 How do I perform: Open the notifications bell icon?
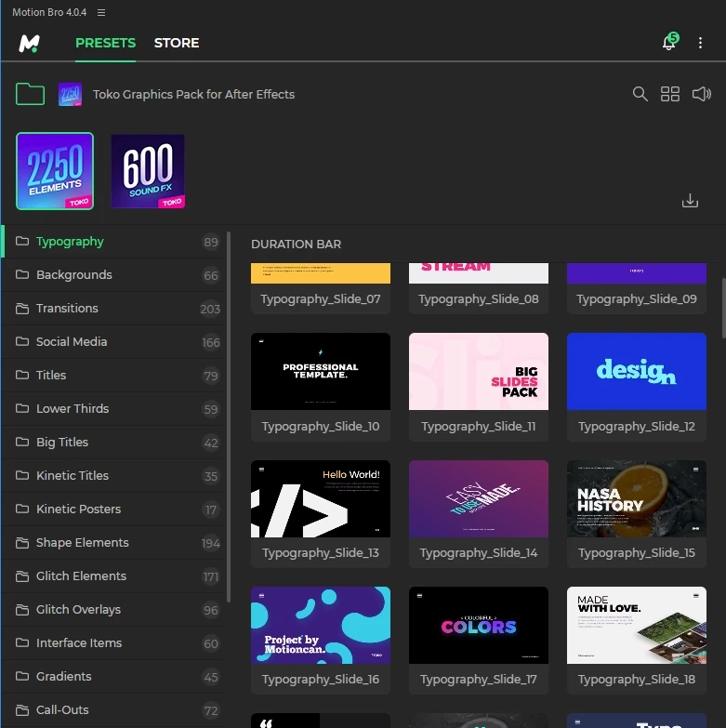tap(668, 43)
